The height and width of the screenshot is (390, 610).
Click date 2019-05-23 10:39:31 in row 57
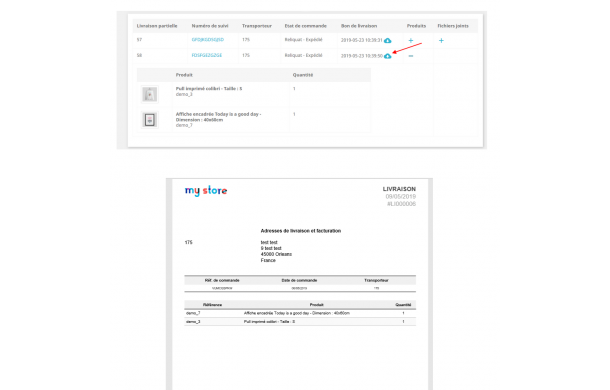(361, 40)
